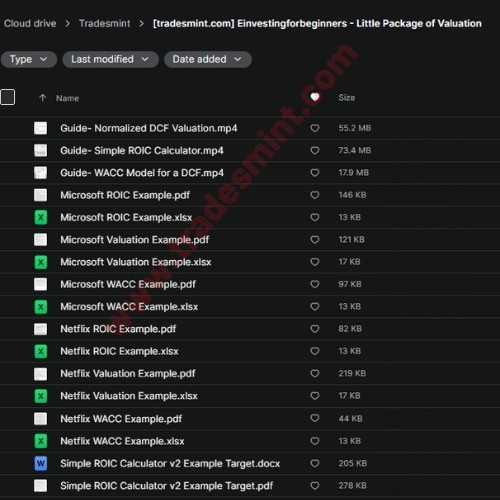This screenshot has height=500, width=500.
Task: Click the 55.2 MB size value
Action: tap(355, 128)
